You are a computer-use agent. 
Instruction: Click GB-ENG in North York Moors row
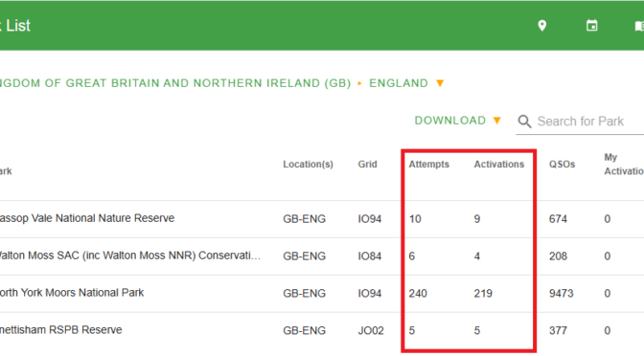(x=304, y=294)
